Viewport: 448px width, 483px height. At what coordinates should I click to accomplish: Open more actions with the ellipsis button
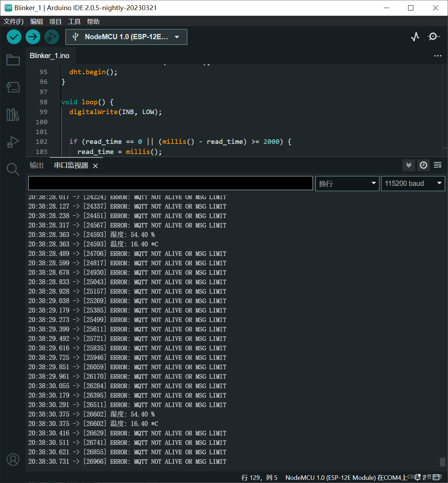point(438,55)
